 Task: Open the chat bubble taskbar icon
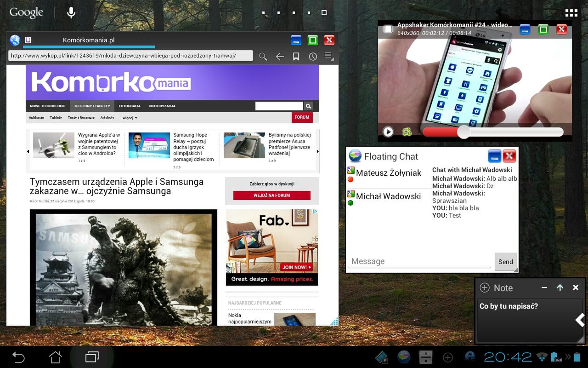(404, 357)
